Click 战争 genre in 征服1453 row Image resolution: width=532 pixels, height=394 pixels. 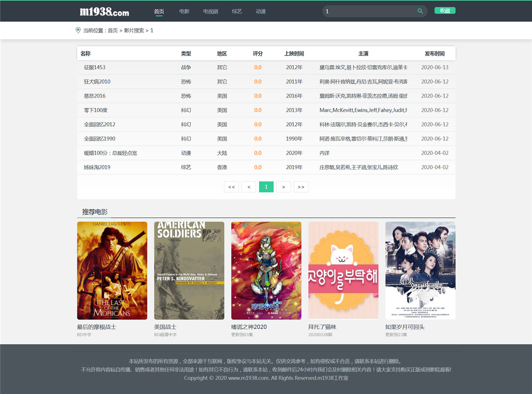(186, 67)
